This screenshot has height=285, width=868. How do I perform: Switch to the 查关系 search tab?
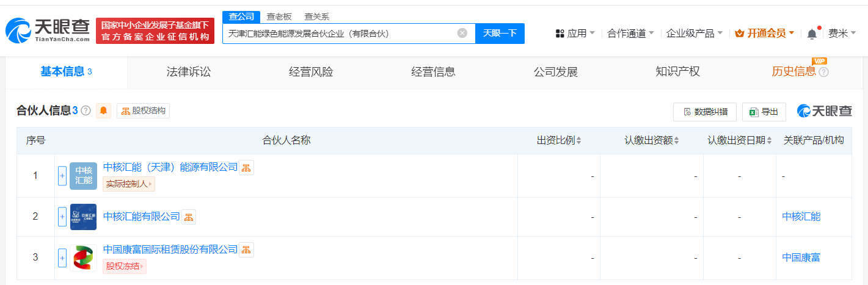[317, 16]
